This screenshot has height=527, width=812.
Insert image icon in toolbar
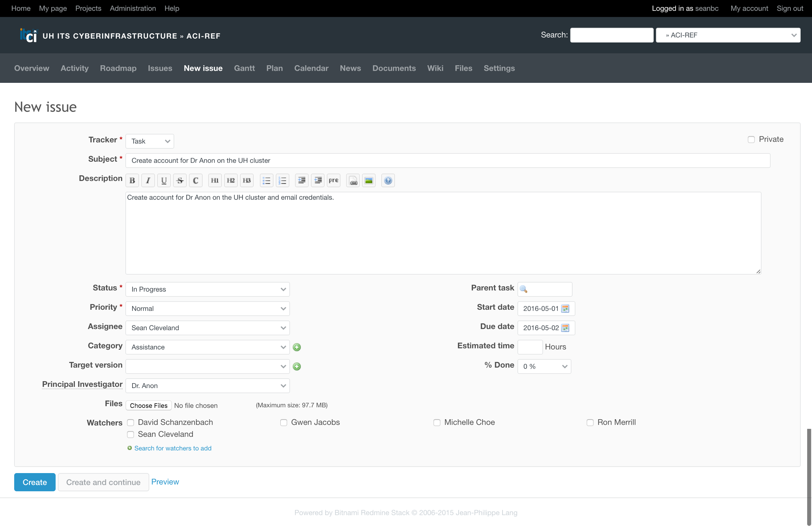[369, 181]
